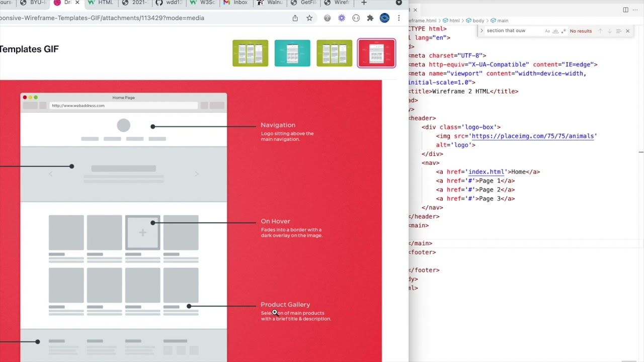Open VS Code editor more actions menu
644x362 pixels.
636,10
